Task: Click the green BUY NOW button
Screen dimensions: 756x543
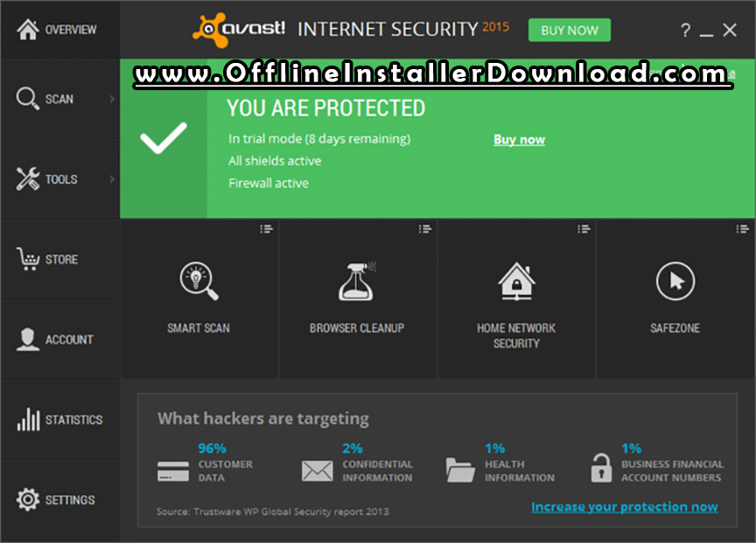Action: pyautogui.click(x=570, y=30)
